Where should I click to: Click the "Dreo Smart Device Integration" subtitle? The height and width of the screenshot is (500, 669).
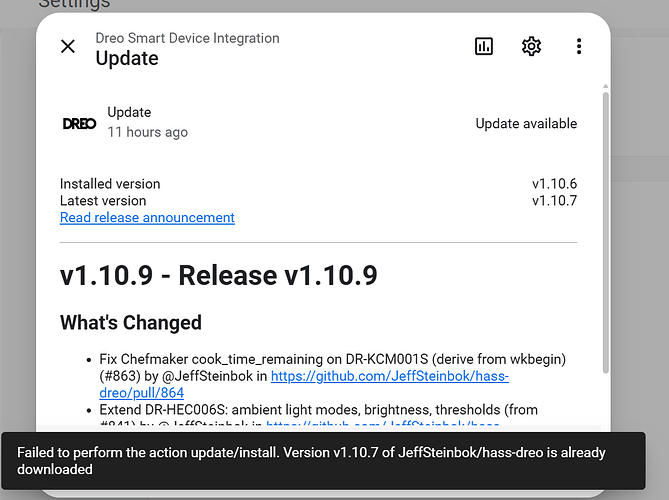coord(187,38)
